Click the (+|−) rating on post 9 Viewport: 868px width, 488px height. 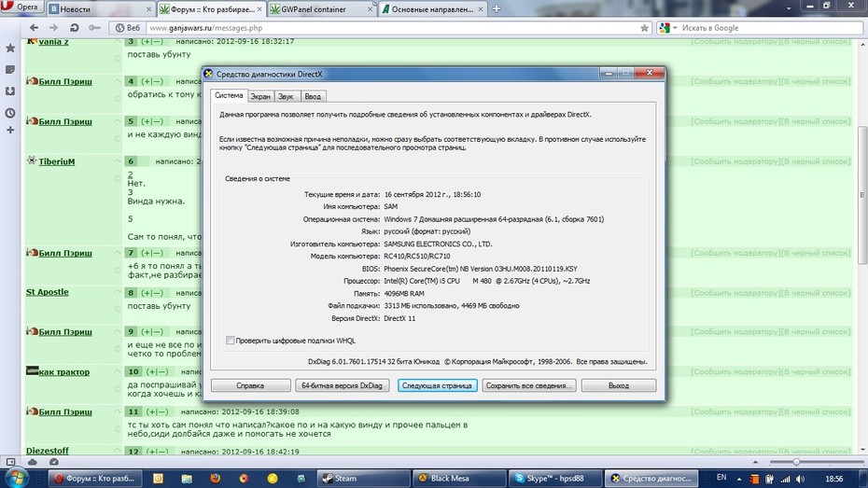152,332
